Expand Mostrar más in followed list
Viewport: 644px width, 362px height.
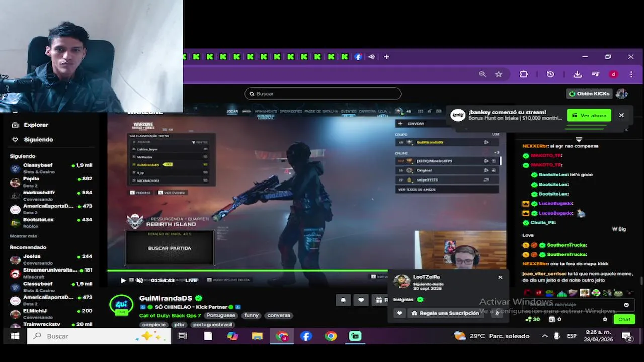(x=23, y=236)
